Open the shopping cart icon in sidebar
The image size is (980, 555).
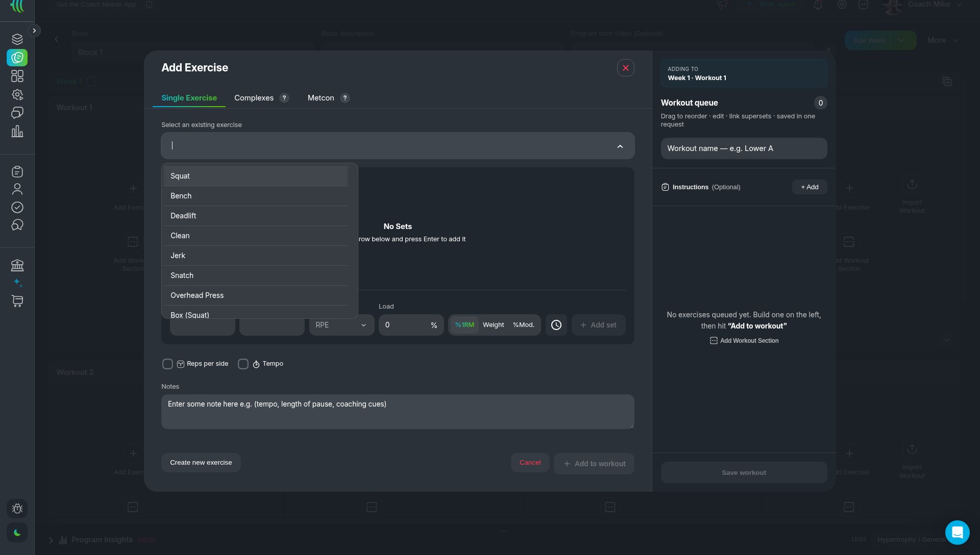click(x=17, y=301)
